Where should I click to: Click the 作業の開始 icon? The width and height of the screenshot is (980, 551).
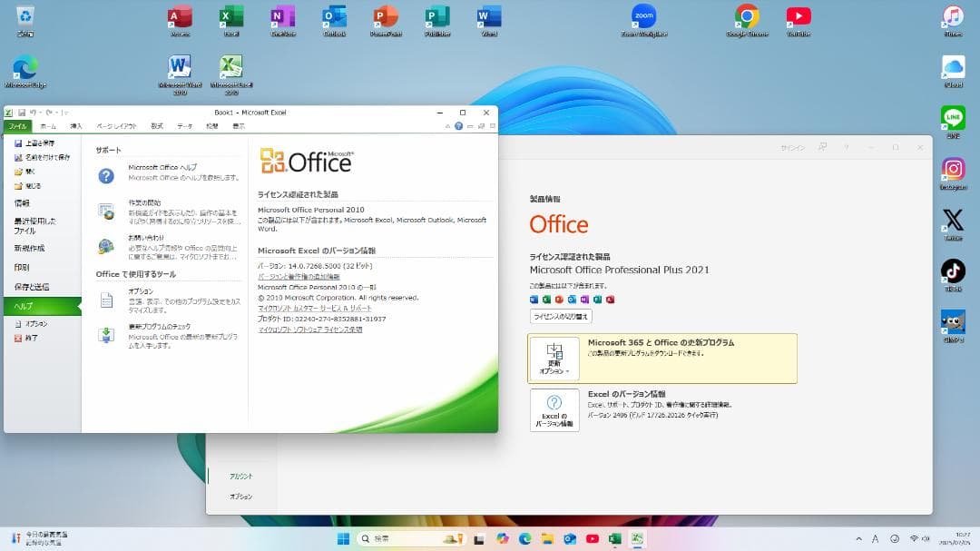(107, 212)
